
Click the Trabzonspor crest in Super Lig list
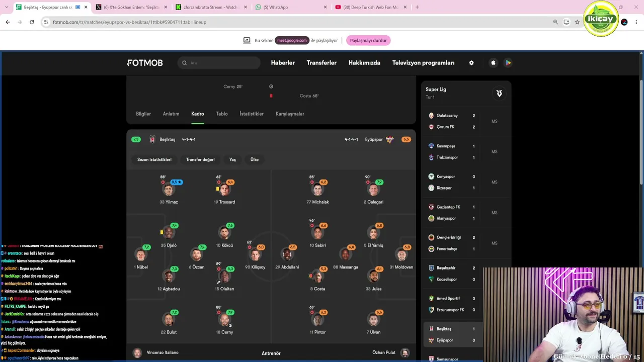tap(431, 157)
